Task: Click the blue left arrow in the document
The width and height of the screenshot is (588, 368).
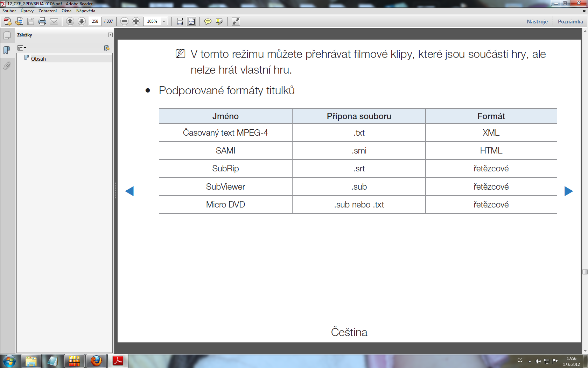Action: click(x=129, y=191)
